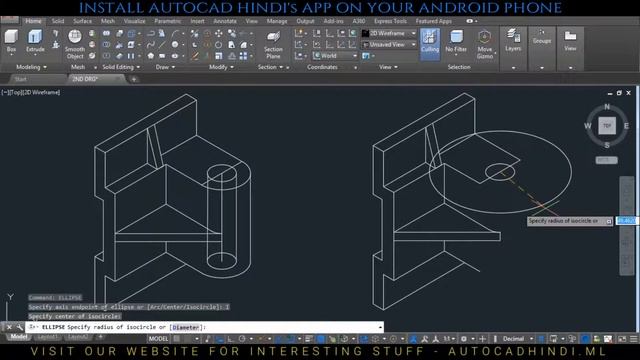The width and height of the screenshot is (640, 360).
Task: Click the S compass direction on ViewCube
Action: 607,145
